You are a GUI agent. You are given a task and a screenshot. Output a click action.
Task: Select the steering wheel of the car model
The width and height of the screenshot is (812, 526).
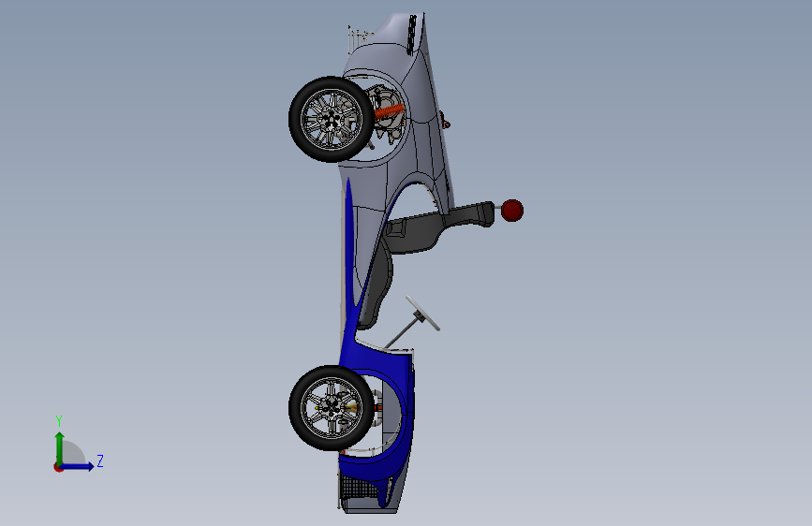422,313
